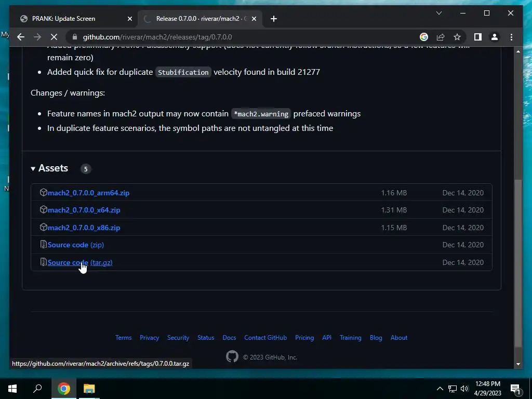Collapse the Assets section
This screenshot has height=399, width=532.
(49, 168)
